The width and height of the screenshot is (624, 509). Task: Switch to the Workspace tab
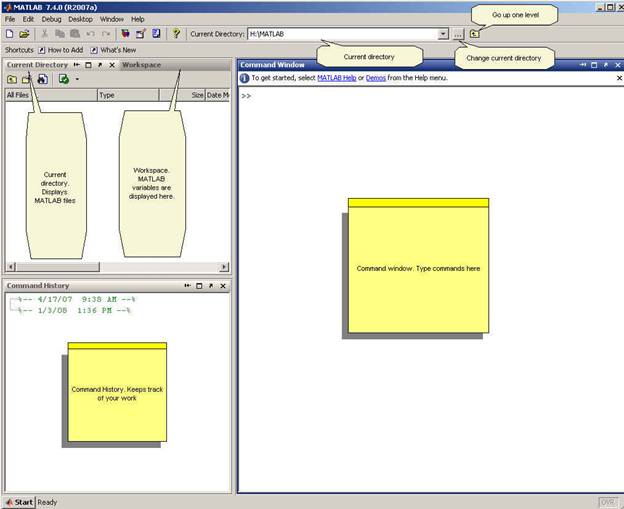click(x=141, y=64)
